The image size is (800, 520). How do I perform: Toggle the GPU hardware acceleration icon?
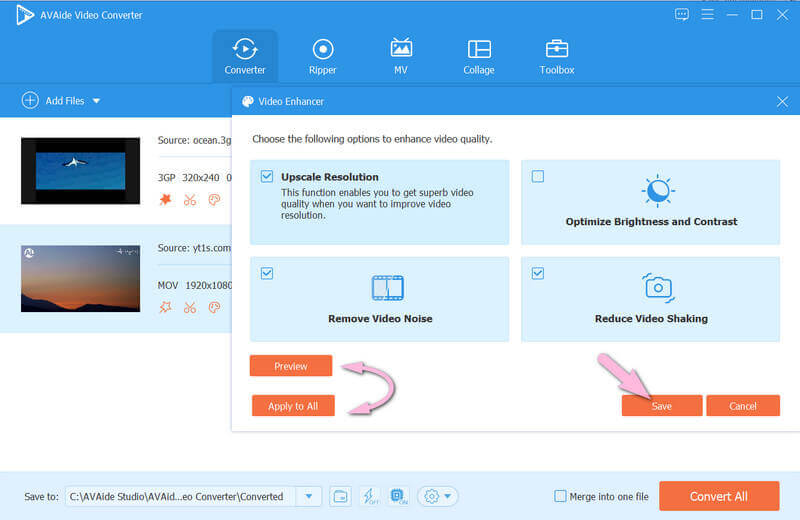pyautogui.click(x=399, y=496)
